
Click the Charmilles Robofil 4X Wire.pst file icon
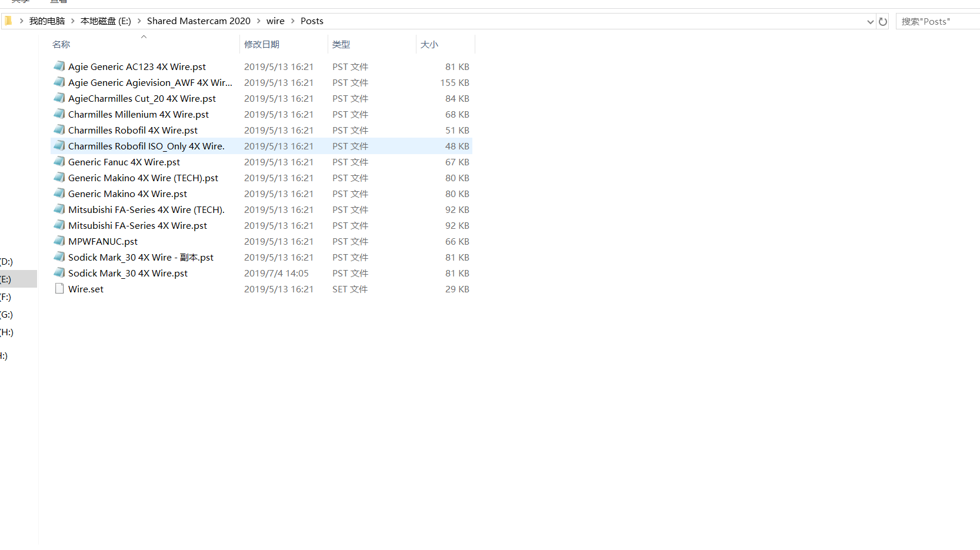click(x=59, y=129)
